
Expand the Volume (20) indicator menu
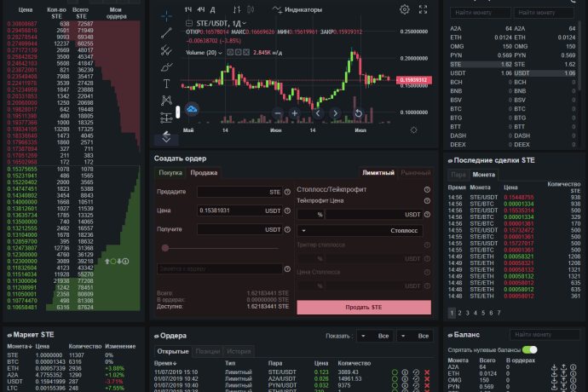pos(220,53)
